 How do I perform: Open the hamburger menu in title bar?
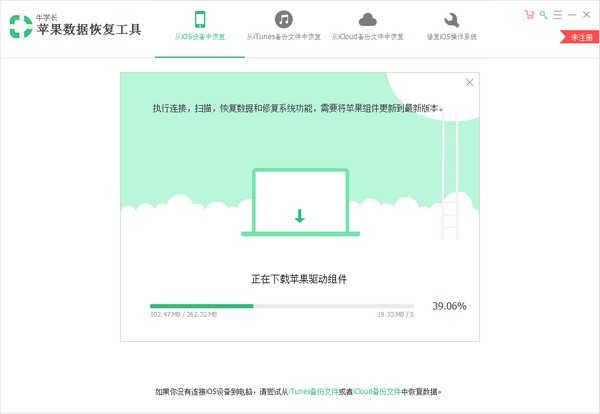click(x=558, y=15)
